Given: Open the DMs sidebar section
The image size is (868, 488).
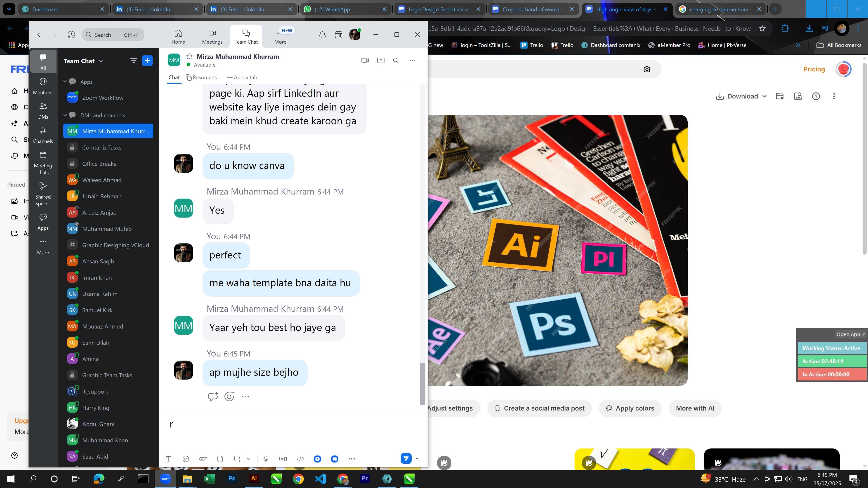Looking at the screenshot, I should tap(43, 111).
